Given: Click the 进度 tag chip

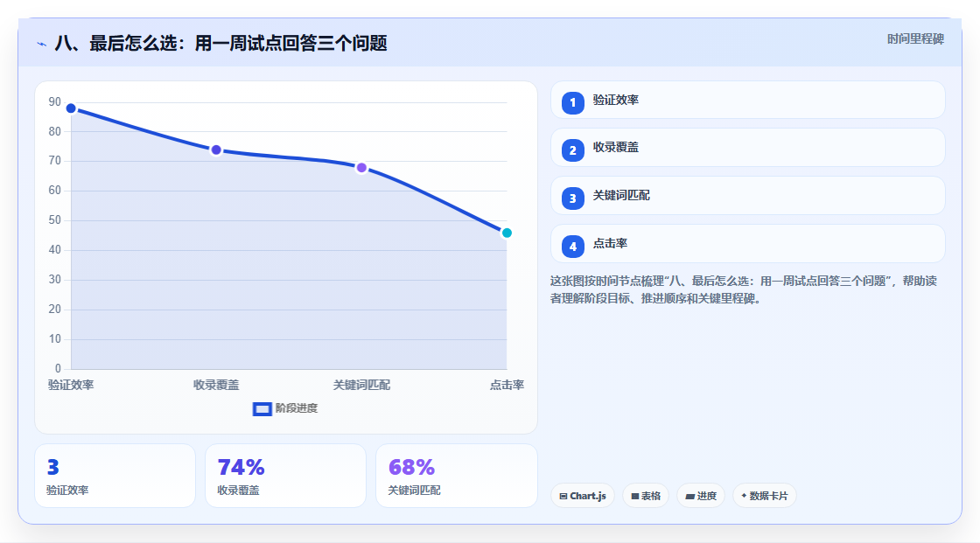Looking at the screenshot, I should pyautogui.click(x=701, y=496).
